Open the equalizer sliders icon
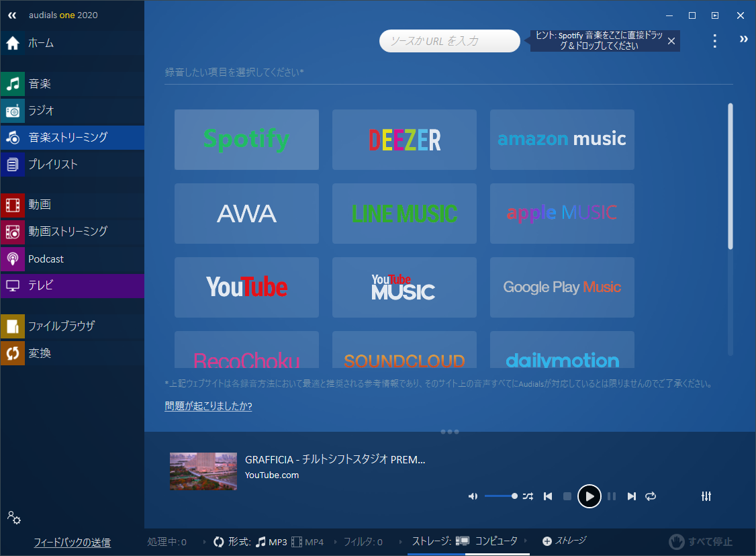This screenshot has height=556, width=756. tap(706, 496)
